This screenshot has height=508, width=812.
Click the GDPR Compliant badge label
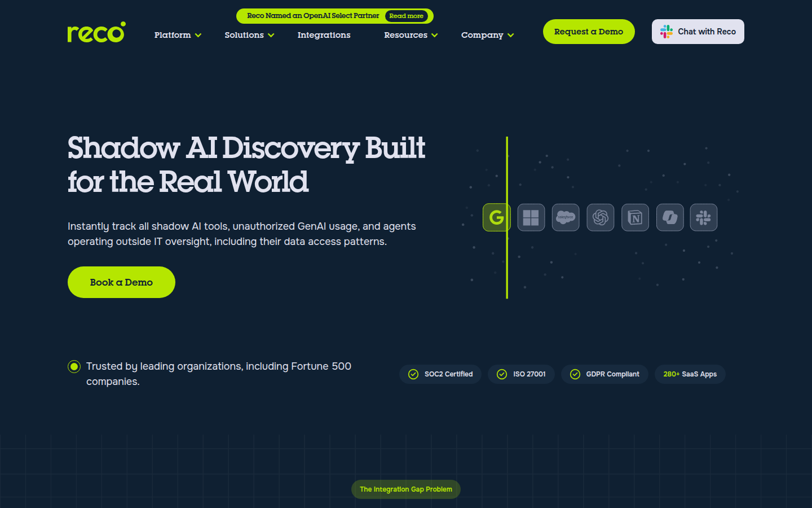point(613,374)
